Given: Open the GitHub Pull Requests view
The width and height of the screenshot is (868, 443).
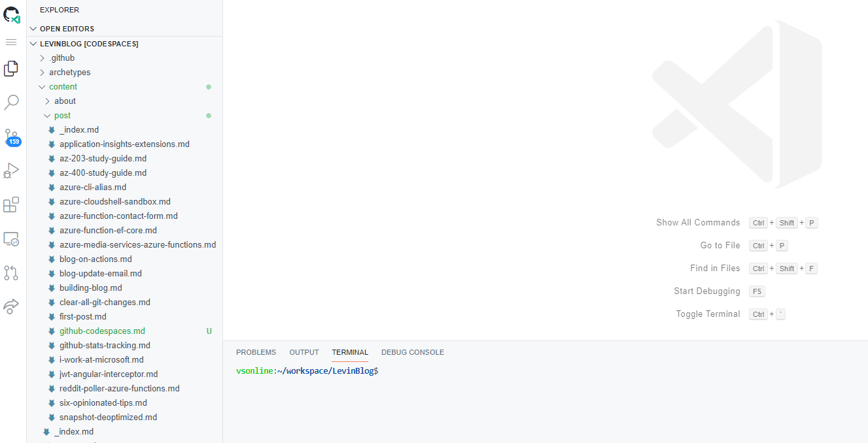Looking at the screenshot, I should pyautogui.click(x=11, y=273).
